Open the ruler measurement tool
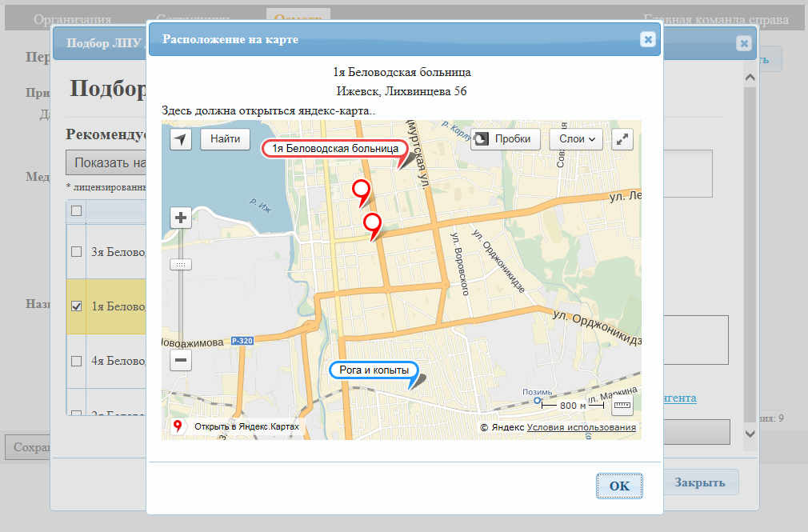 (x=622, y=406)
